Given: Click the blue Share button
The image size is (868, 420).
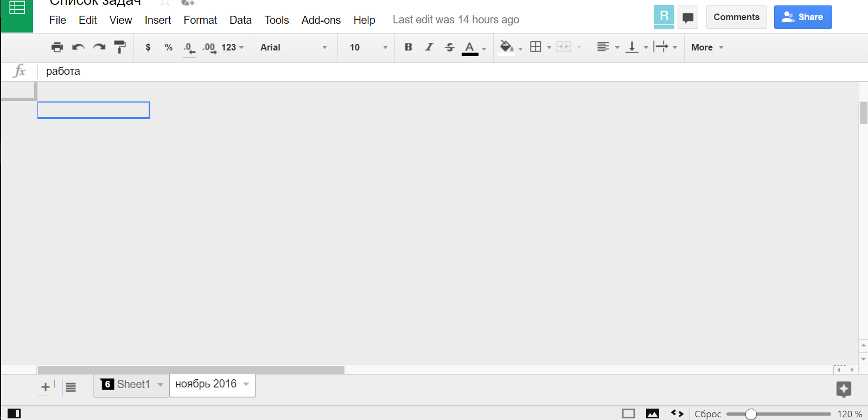Looking at the screenshot, I should 803,17.
